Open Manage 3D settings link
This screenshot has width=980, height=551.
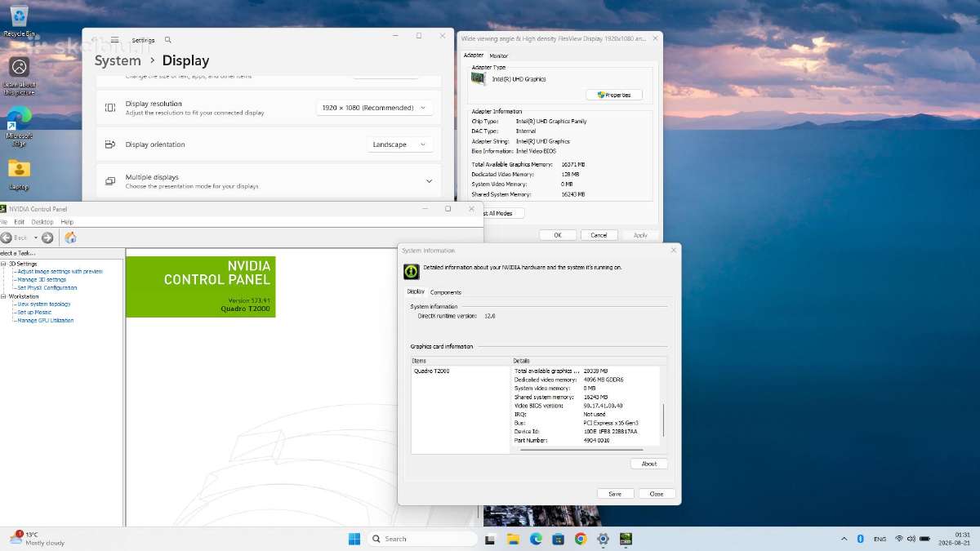pyautogui.click(x=42, y=279)
